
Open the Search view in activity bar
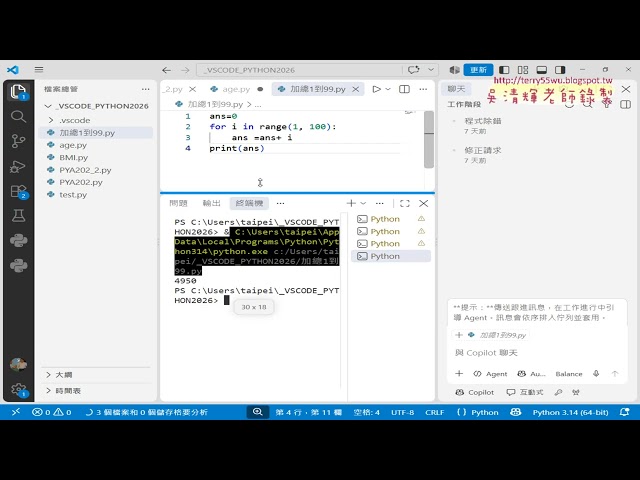pos(18,117)
